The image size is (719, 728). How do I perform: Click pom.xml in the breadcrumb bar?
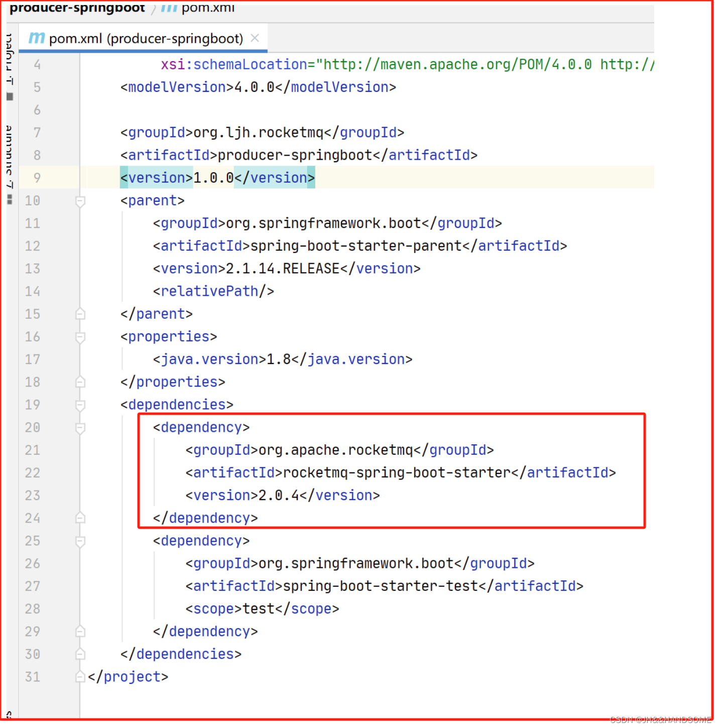coord(208,8)
